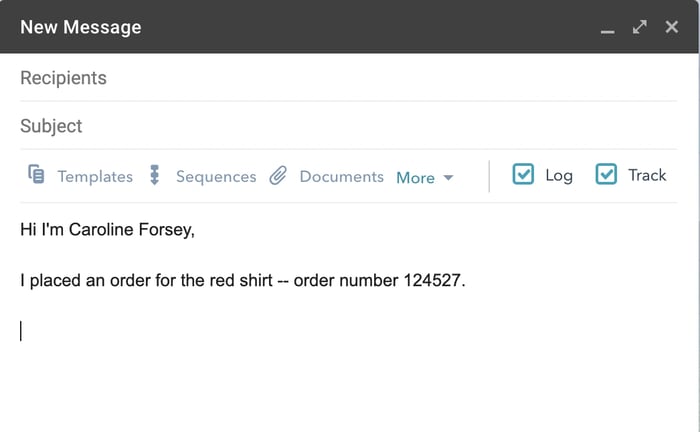
Task: Close the New Message window
Action: [x=672, y=27]
